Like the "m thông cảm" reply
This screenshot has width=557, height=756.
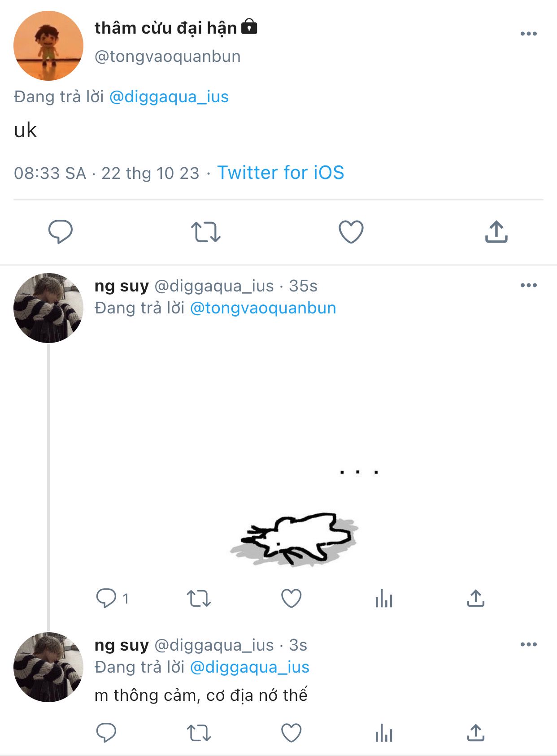tap(291, 734)
